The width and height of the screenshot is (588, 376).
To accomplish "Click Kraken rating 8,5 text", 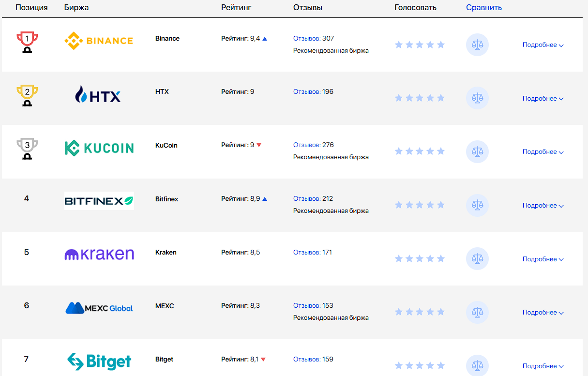I will pyautogui.click(x=241, y=252).
